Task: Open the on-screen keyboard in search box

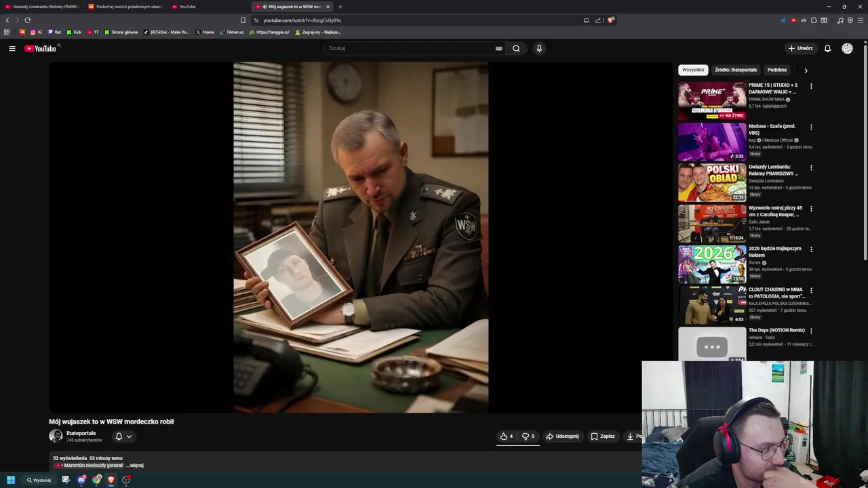Action: coord(498,48)
